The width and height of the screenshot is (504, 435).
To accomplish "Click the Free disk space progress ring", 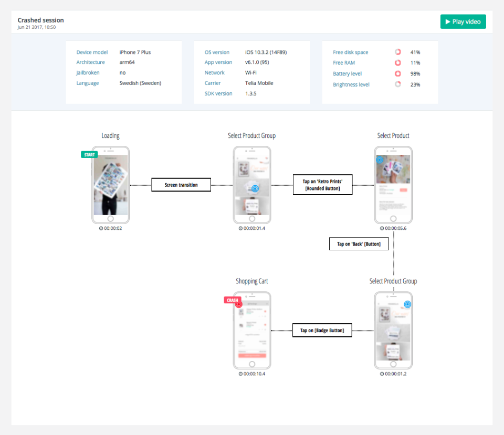I will 397,52.
